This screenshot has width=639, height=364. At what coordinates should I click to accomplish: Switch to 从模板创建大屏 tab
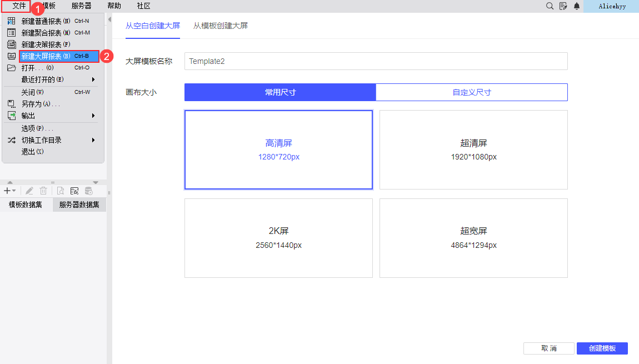(221, 26)
